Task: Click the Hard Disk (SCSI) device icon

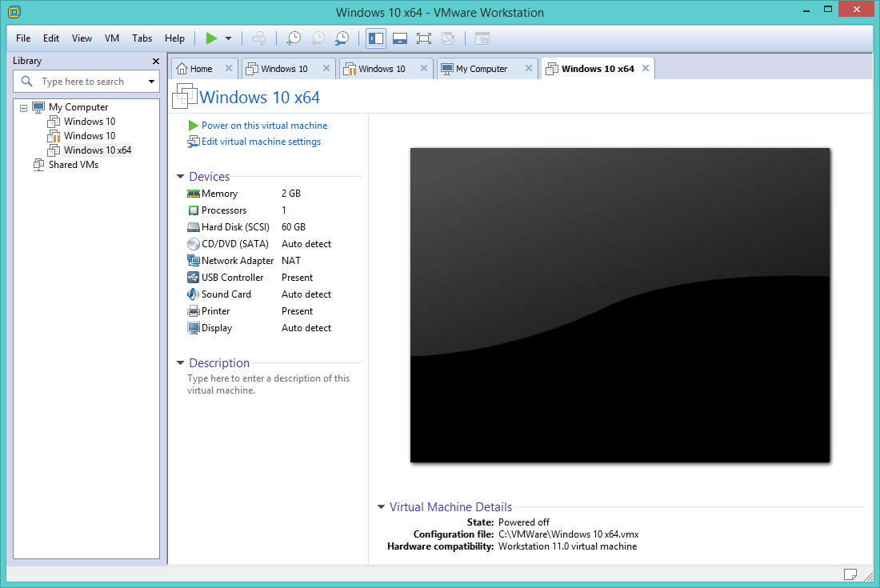Action: (193, 227)
